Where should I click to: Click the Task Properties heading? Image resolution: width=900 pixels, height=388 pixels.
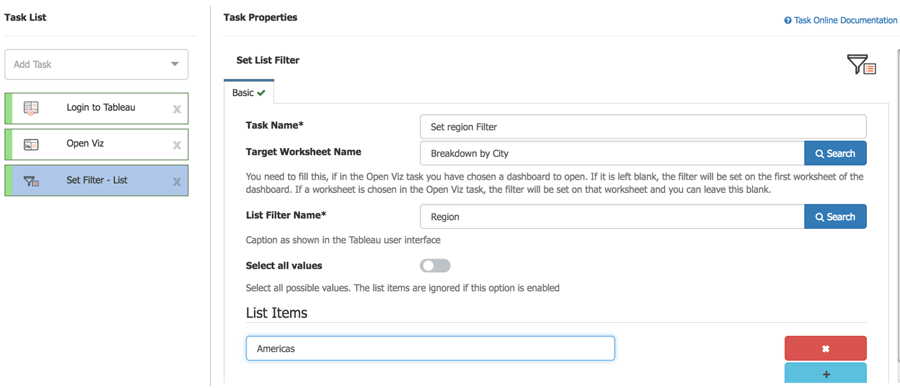[260, 17]
